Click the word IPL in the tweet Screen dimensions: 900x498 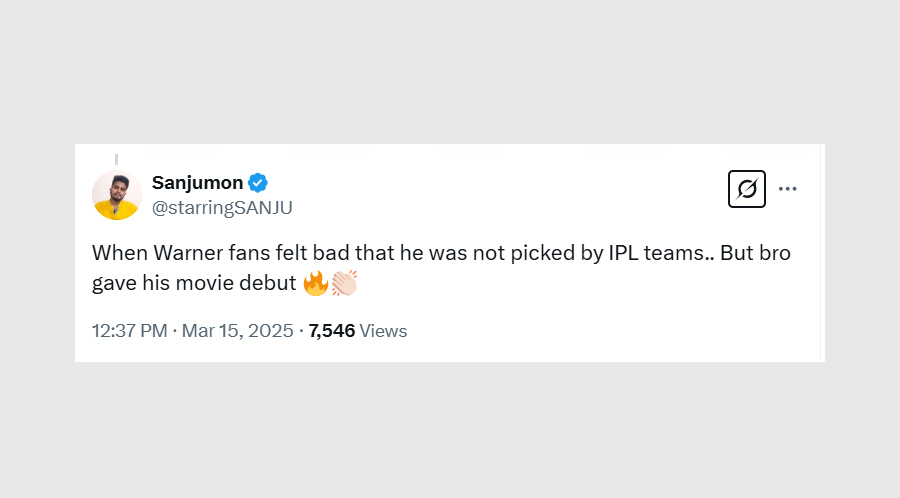(x=626, y=254)
